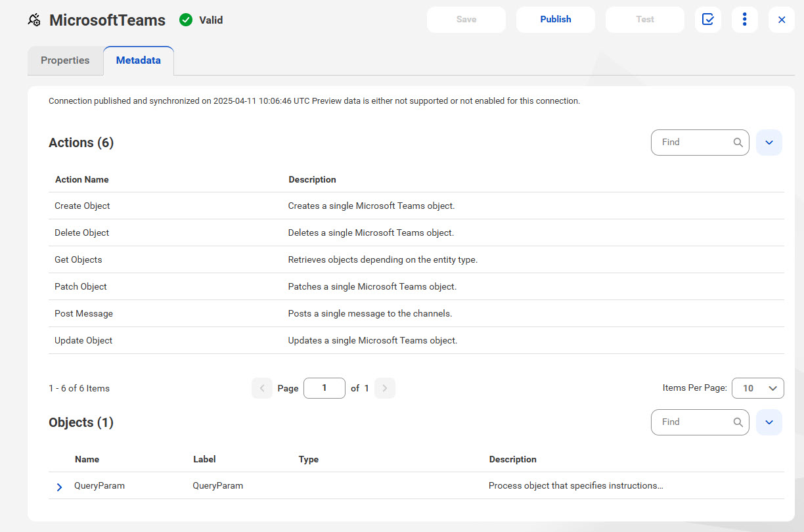Click the search icon in Objects Find box
Image resolution: width=804 pixels, height=532 pixels.
tap(738, 422)
